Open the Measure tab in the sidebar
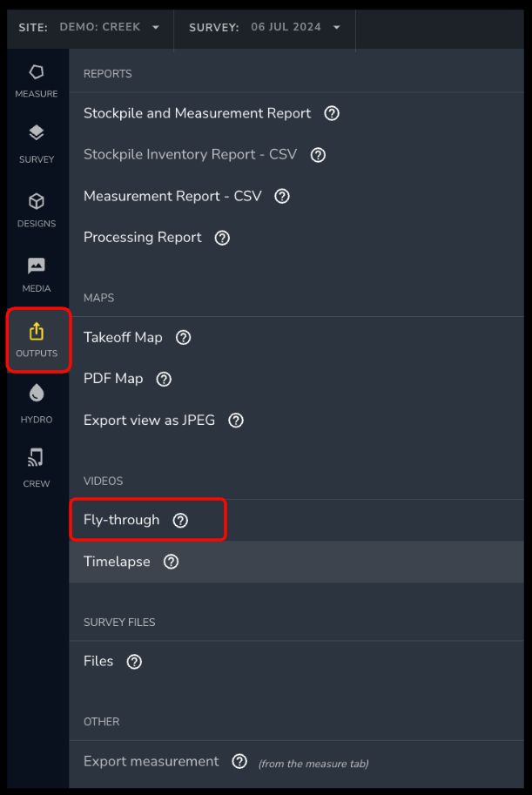This screenshot has width=532, height=795. [36, 81]
